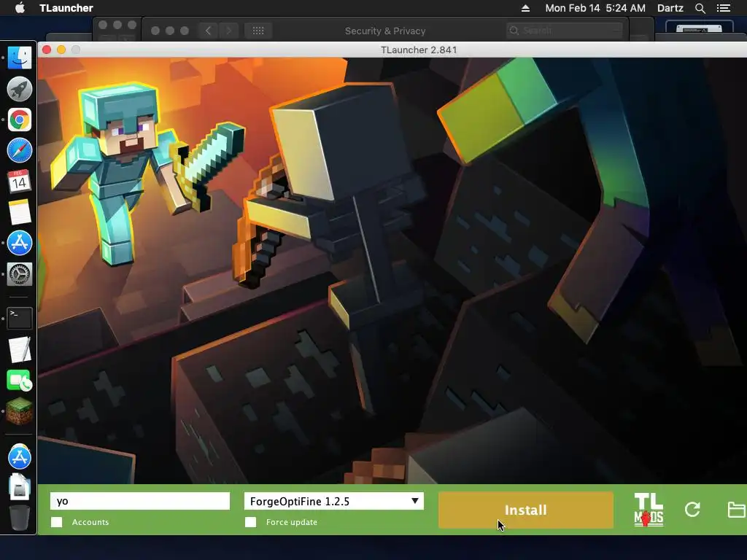747x560 pixels.
Task: Open the Apple menu
Action: tap(20, 8)
